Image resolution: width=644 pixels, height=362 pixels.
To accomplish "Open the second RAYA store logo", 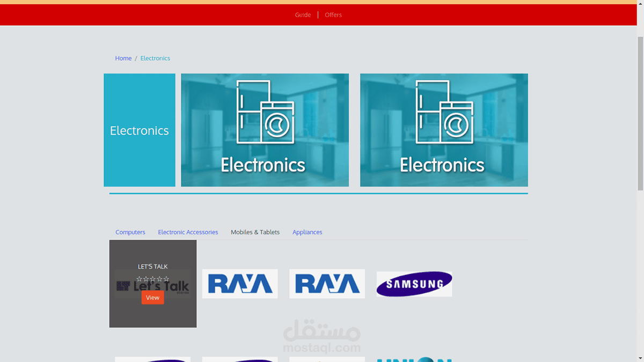I will pyautogui.click(x=327, y=284).
